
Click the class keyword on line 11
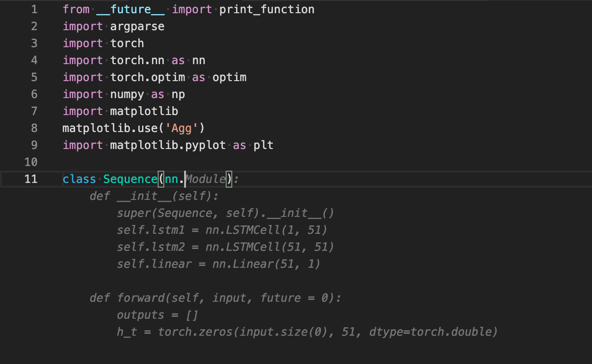[x=79, y=179]
